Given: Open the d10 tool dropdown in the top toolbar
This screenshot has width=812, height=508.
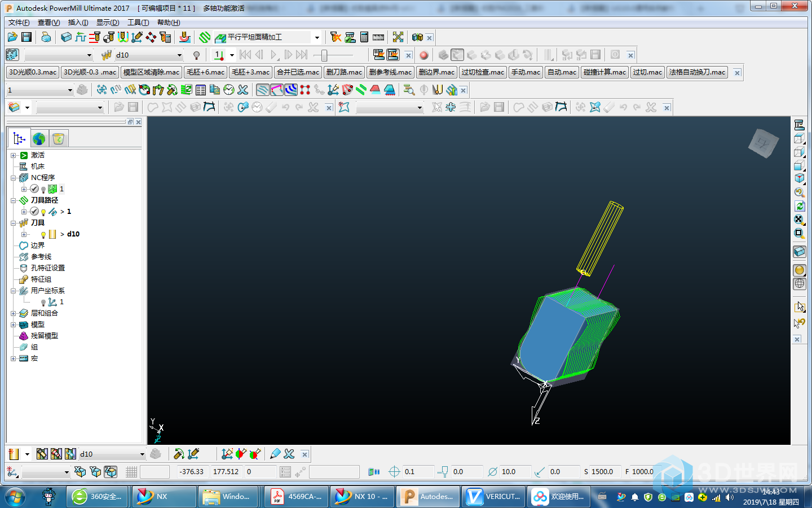Looking at the screenshot, I should 180,55.
